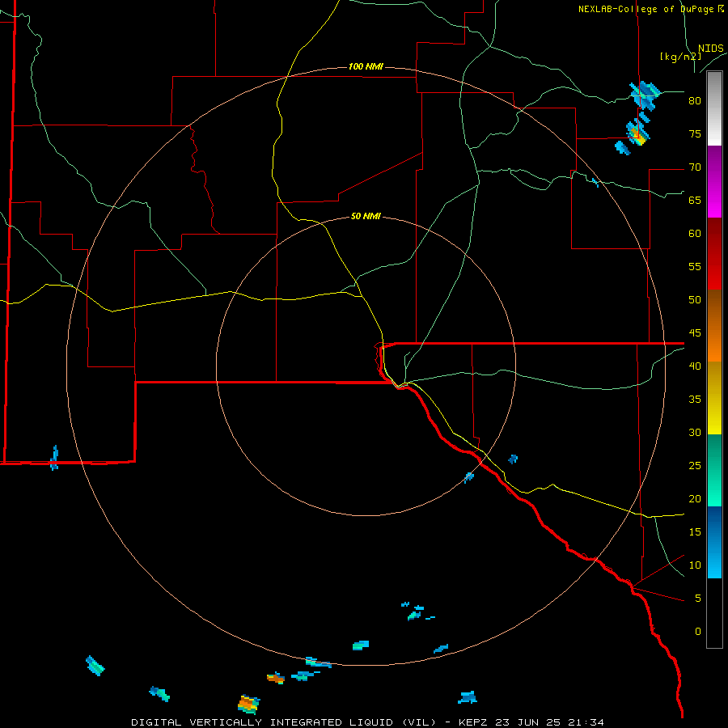Select the brown-orange segment of the color scale

[x=714, y=325]
